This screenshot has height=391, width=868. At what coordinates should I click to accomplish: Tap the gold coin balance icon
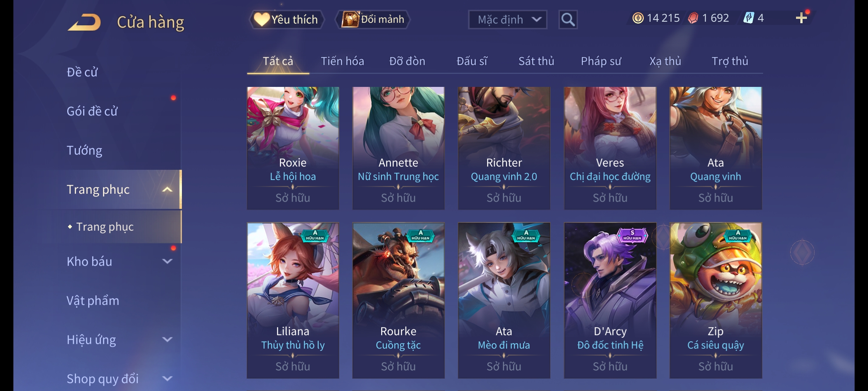(638, 18)
